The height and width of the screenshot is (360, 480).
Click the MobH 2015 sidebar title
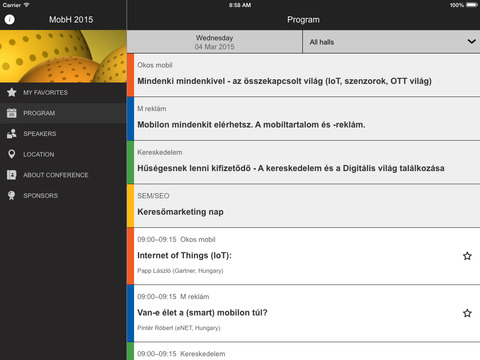(71, 20)
